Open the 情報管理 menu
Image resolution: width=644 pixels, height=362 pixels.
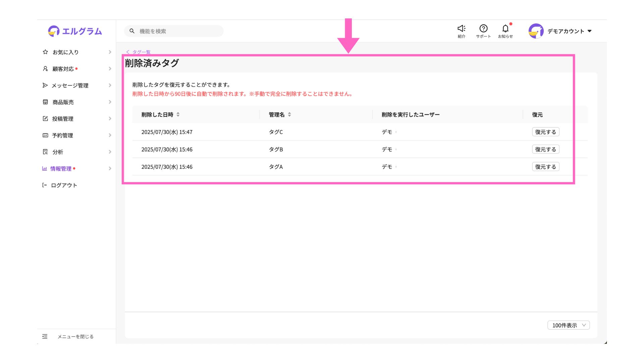(61, 169)
